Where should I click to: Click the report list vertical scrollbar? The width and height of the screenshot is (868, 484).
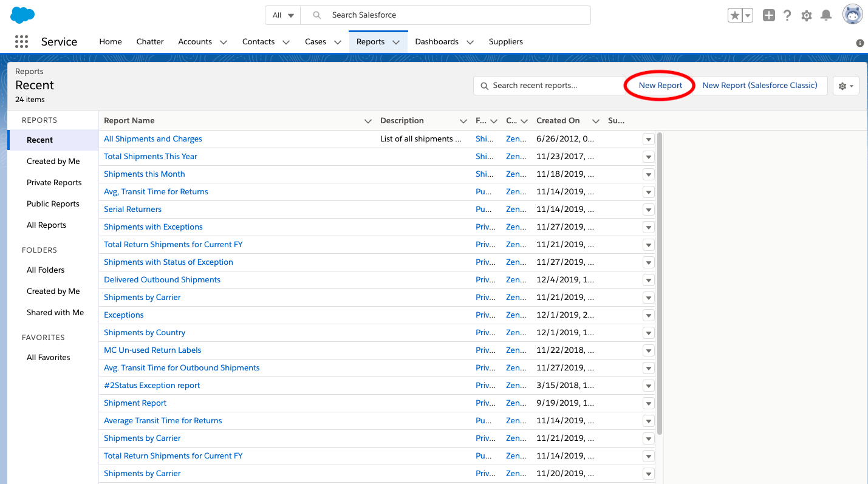click(x=660, y=283)
